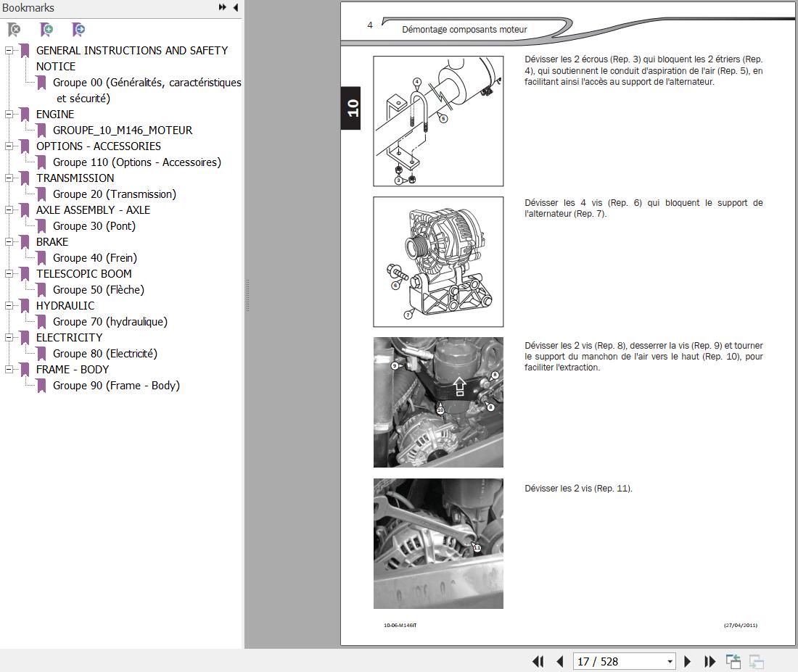Open Groupe 50 (Flèche) bookmark
Screen dimensions: 798x672
coord(99,289)
